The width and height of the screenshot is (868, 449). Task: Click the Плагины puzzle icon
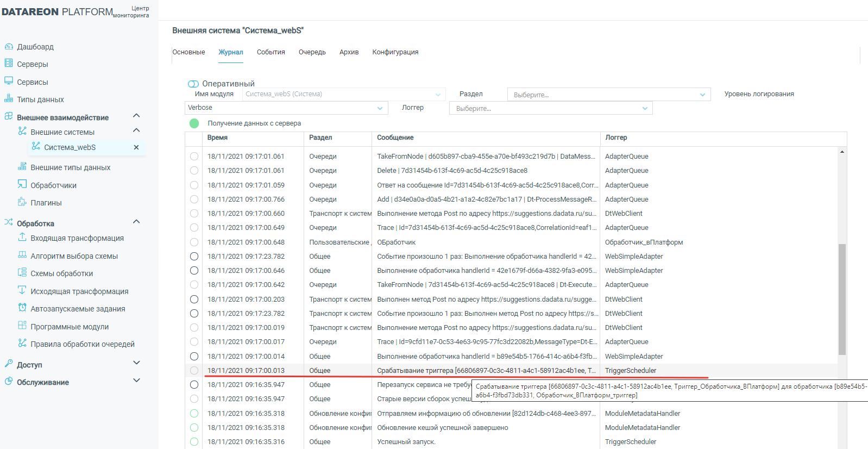[22, 202]
